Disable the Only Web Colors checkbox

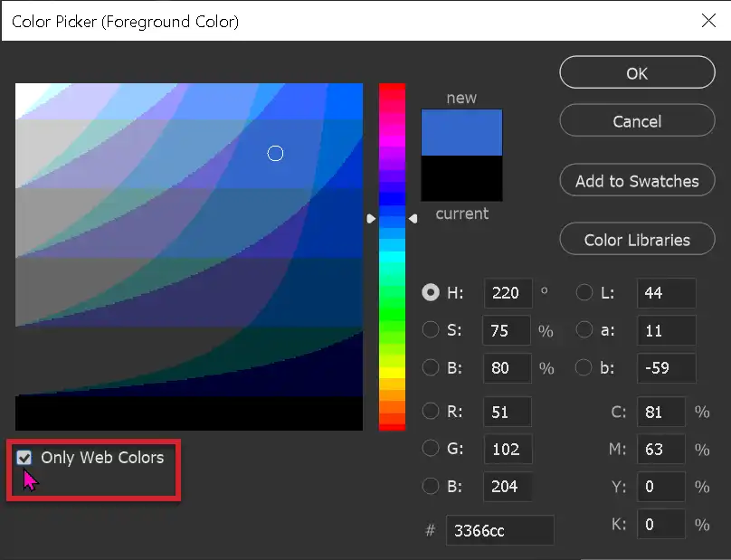[24, 459]
